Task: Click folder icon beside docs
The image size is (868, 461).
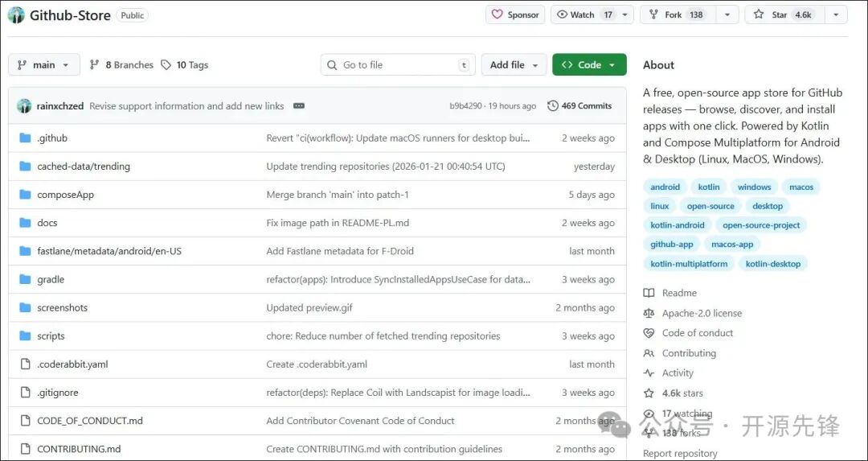Action: (x=25, y=223)
